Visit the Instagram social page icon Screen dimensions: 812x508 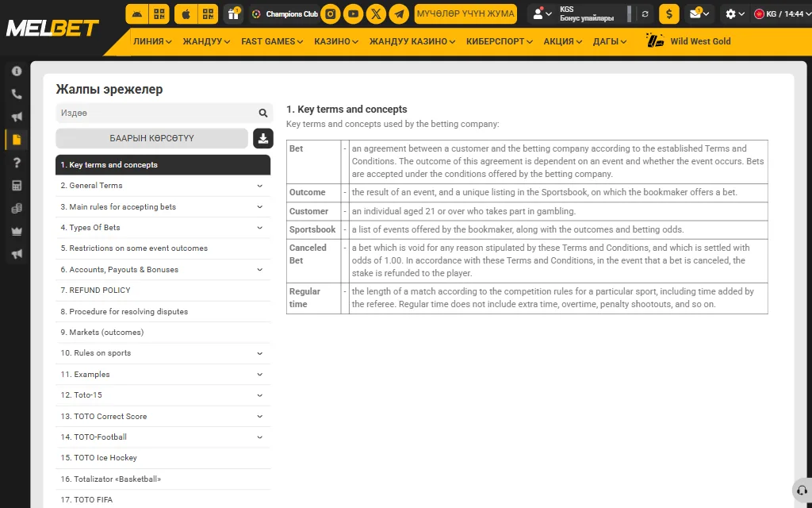tap(331, 14)
